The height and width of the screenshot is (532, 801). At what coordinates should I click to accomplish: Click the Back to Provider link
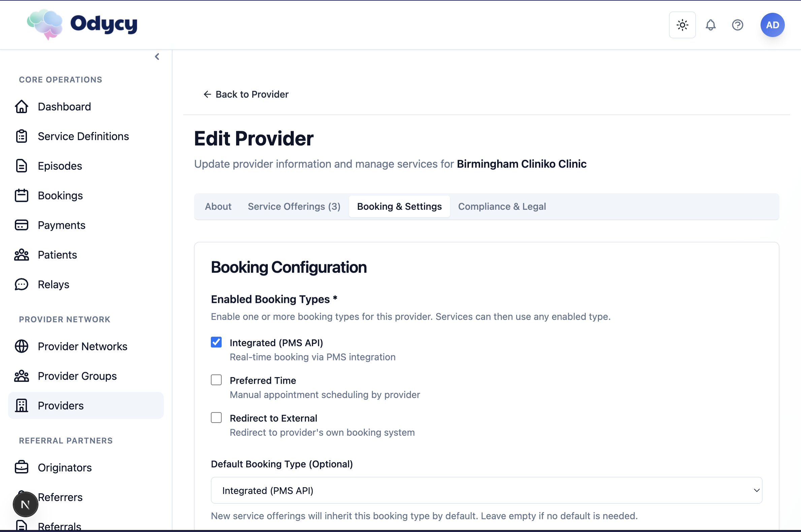tap(246, 94)
